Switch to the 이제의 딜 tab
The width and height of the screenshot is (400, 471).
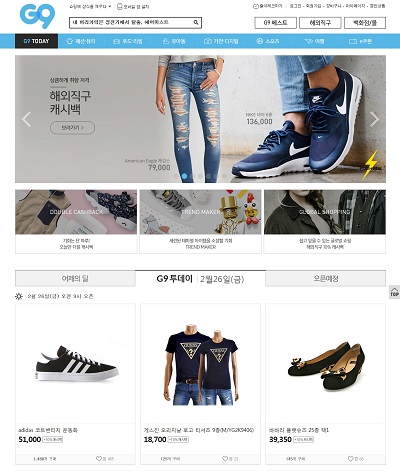(x=75, y=278)
